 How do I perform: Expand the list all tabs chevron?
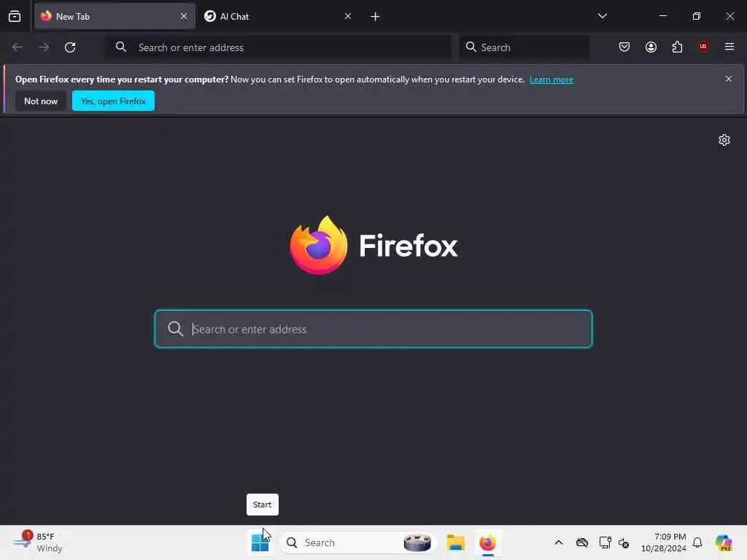pos(602,16)
